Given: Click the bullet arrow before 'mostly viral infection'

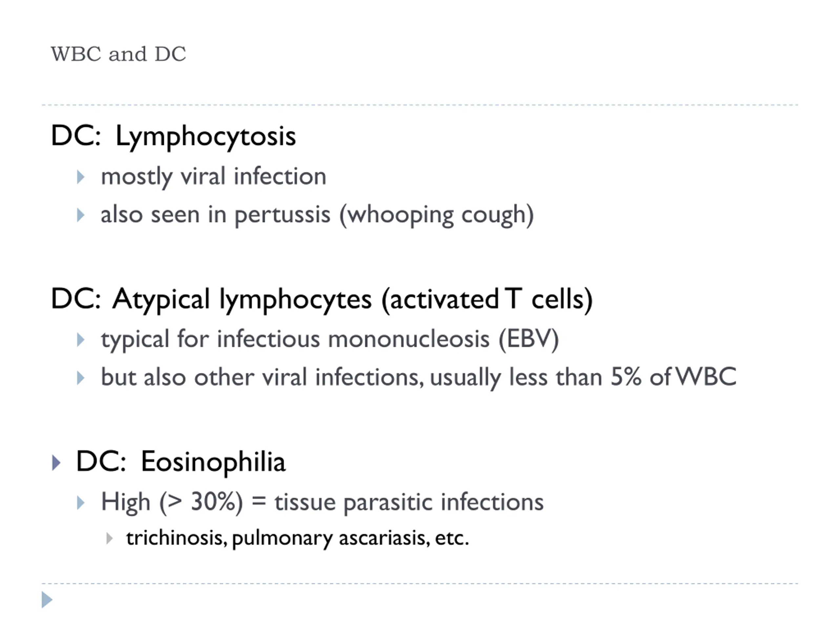Looking at the screenshot, I should (x=80, y=177).
